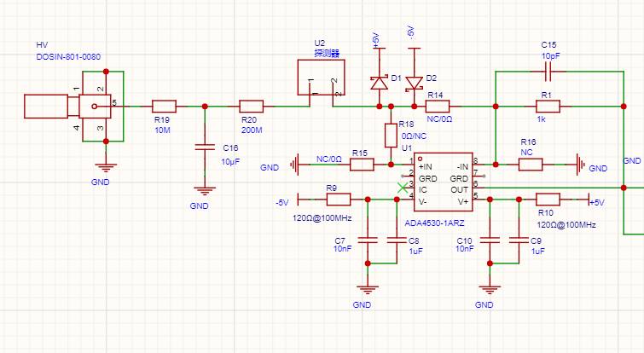Click the 10µF value of C16
The height and width of the screenshot is (353, 644).
(x=230, y=162)
